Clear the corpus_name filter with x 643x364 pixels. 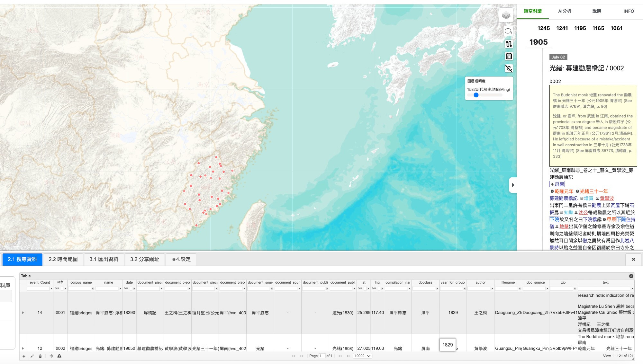tap(93, 289)
